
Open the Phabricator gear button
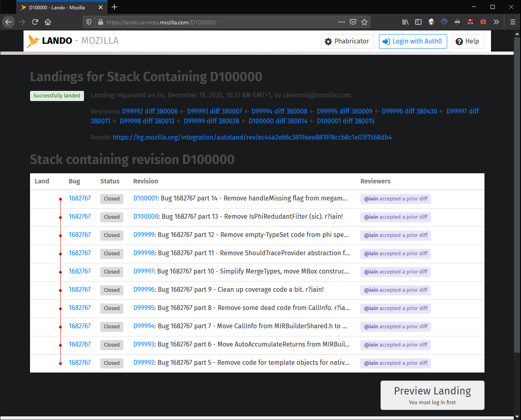click(347, 41)
